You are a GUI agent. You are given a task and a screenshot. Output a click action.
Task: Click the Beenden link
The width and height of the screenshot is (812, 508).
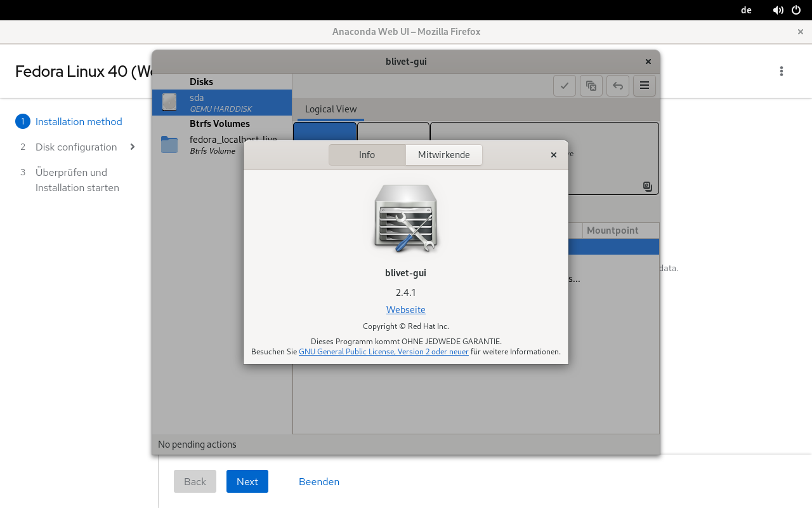click(x=319, y=482)
